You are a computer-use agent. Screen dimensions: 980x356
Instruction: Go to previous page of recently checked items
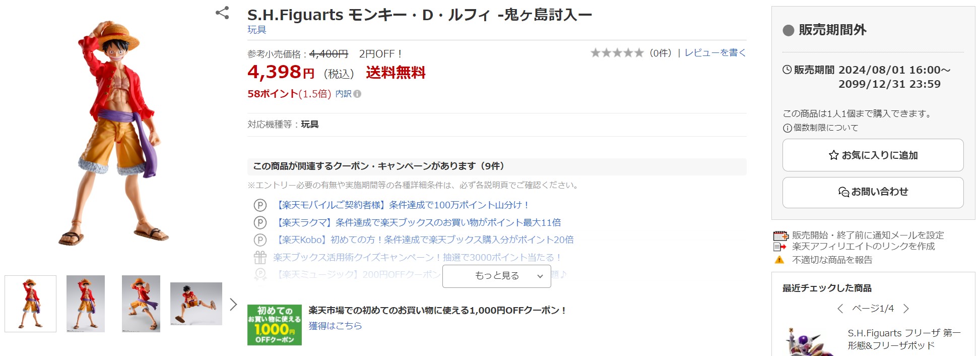point(840,309)
